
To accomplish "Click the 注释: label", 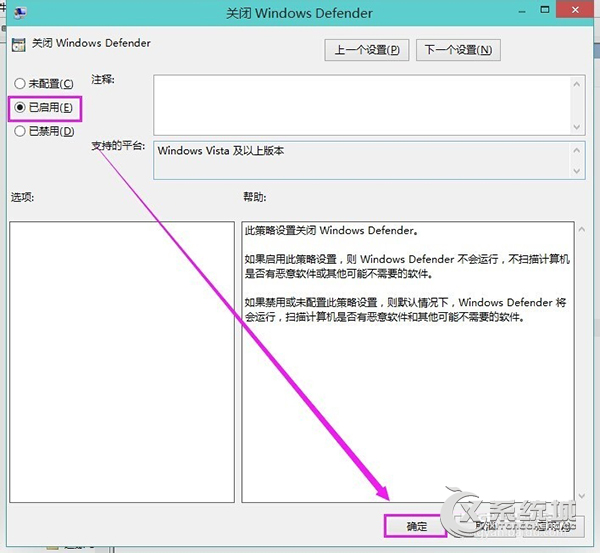I will click(103, 80).
